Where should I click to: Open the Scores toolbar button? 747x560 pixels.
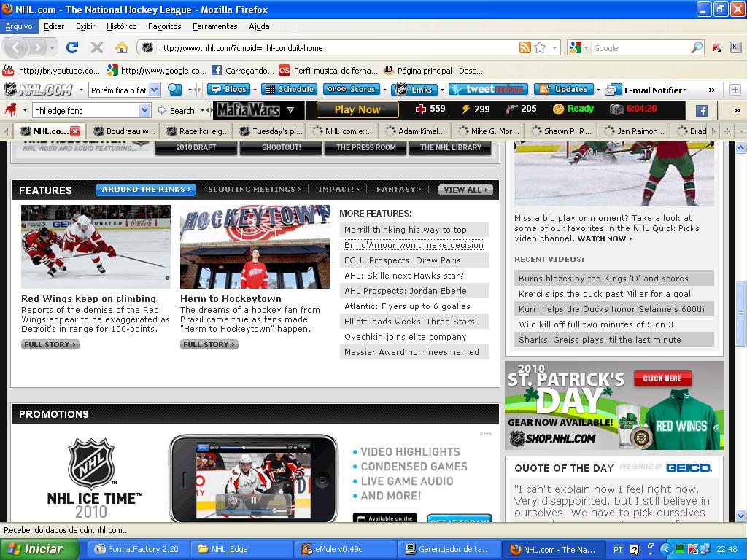352,89
